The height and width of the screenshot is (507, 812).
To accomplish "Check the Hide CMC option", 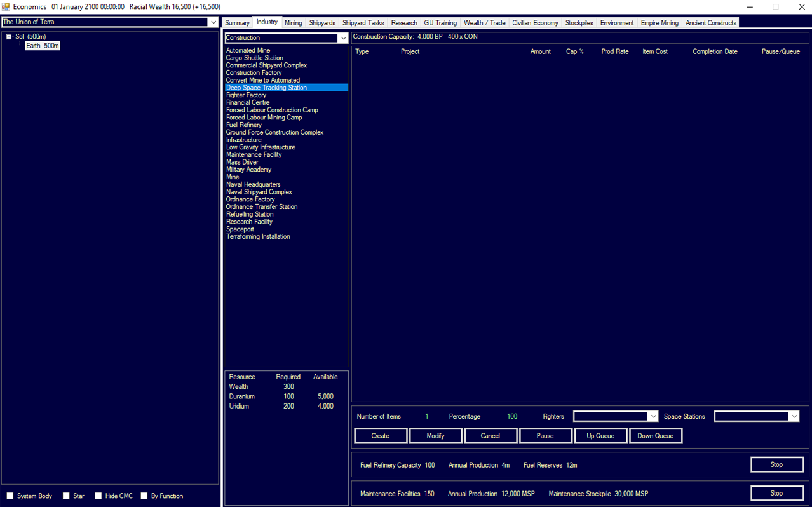I will tap(98, 496).
